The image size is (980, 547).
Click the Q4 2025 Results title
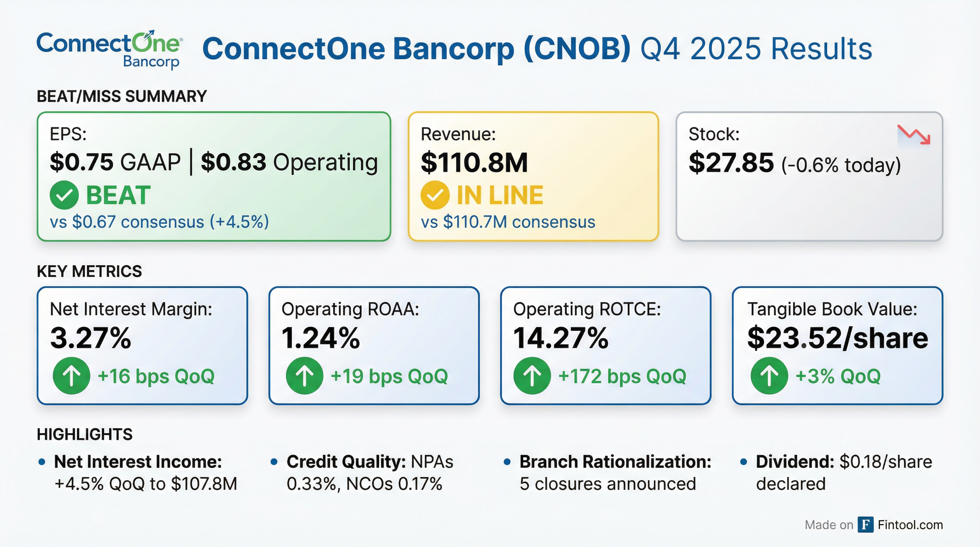coord(756,49)
